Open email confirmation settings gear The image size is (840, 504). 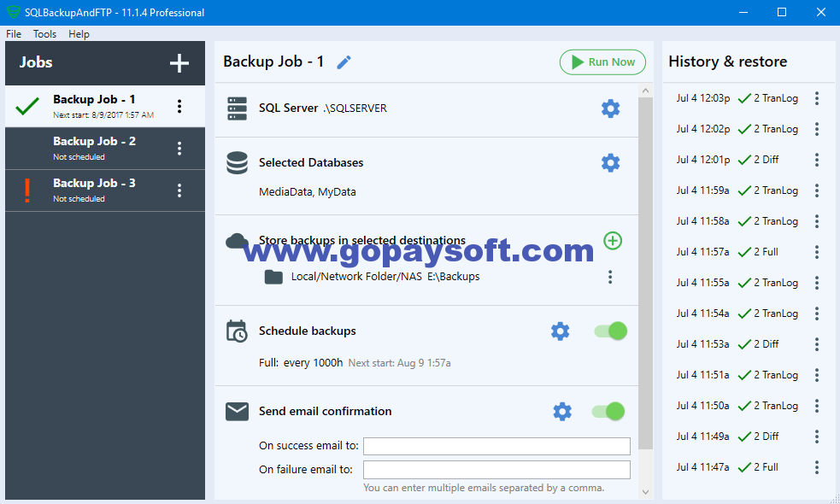click(x=562, y=412)
